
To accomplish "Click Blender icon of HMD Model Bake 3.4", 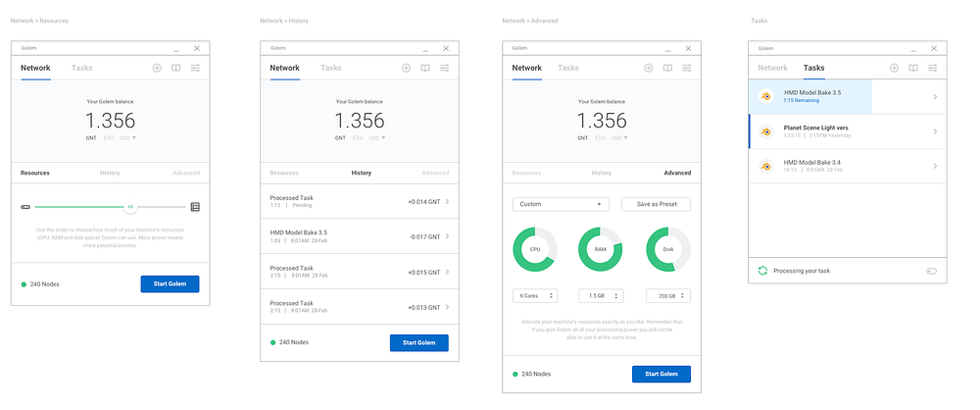I will tap(765, 166).
